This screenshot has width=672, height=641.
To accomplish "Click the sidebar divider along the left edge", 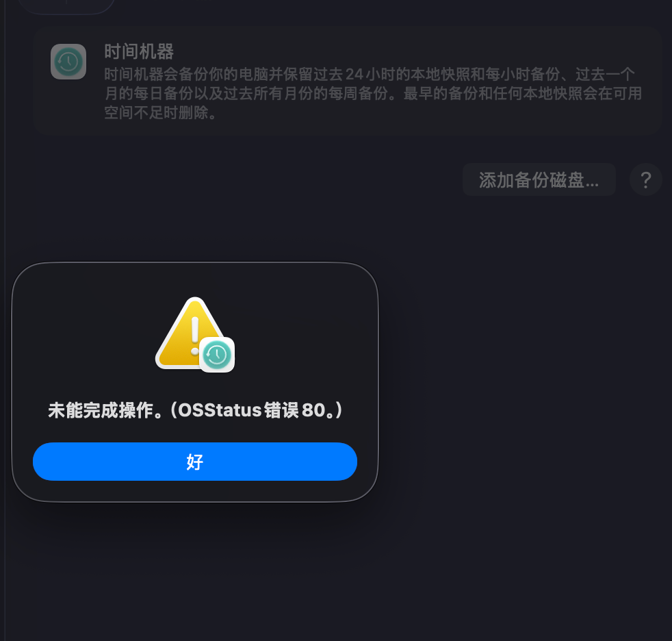I will point(5,320).
